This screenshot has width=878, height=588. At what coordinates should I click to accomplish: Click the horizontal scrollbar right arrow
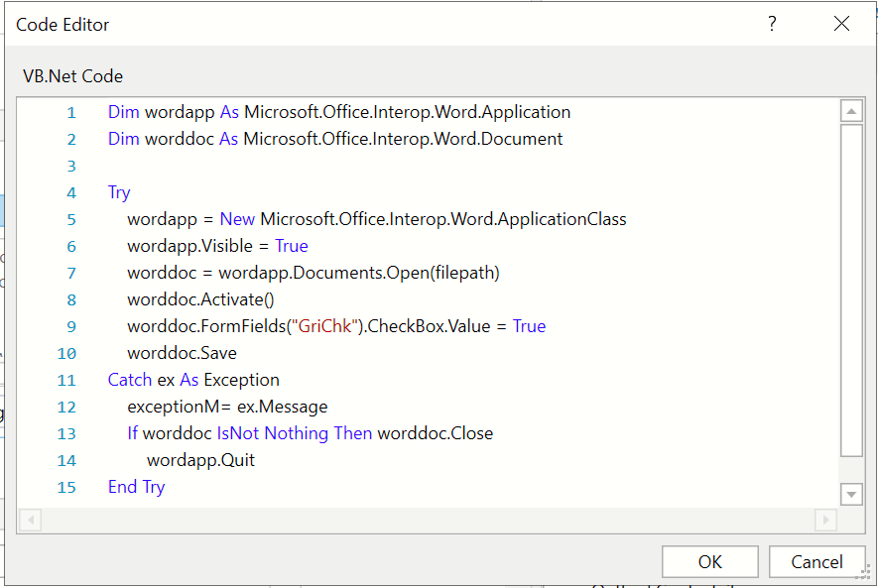tap(824, 520)
